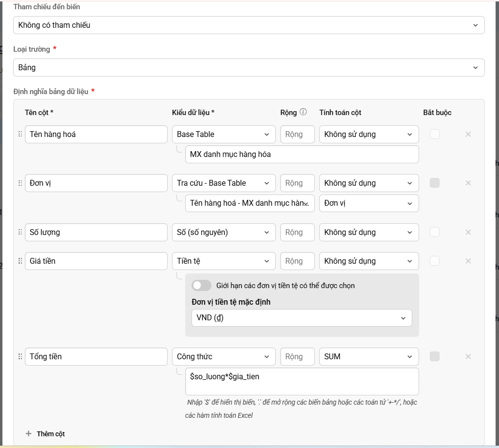Image resolution: width=499 pixels, height=448 pixels.
Task: Grab the drag handle of Tên hàng hoá row
Action: 20,134
